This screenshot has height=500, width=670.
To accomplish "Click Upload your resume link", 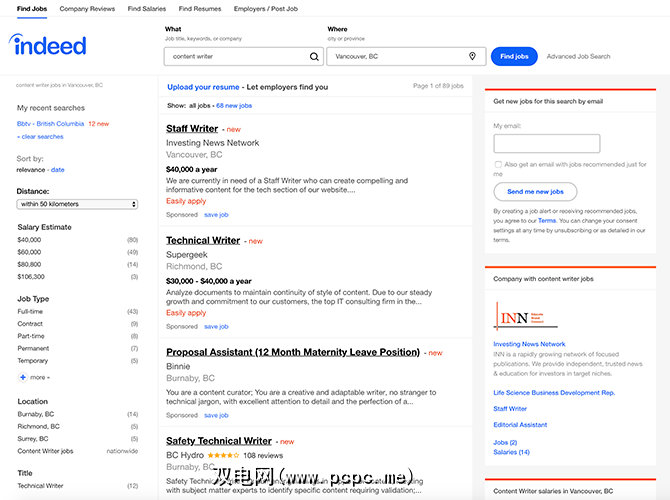I will [203, 87].
